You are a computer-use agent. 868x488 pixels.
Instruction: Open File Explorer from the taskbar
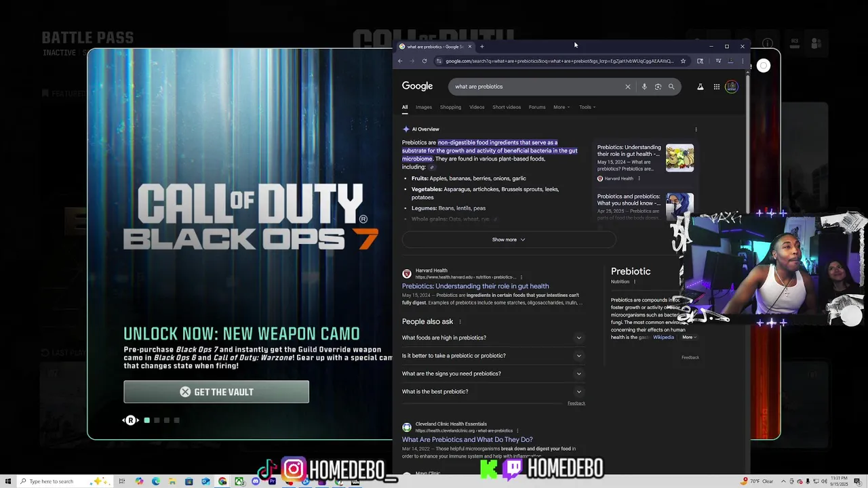(172, 481)
